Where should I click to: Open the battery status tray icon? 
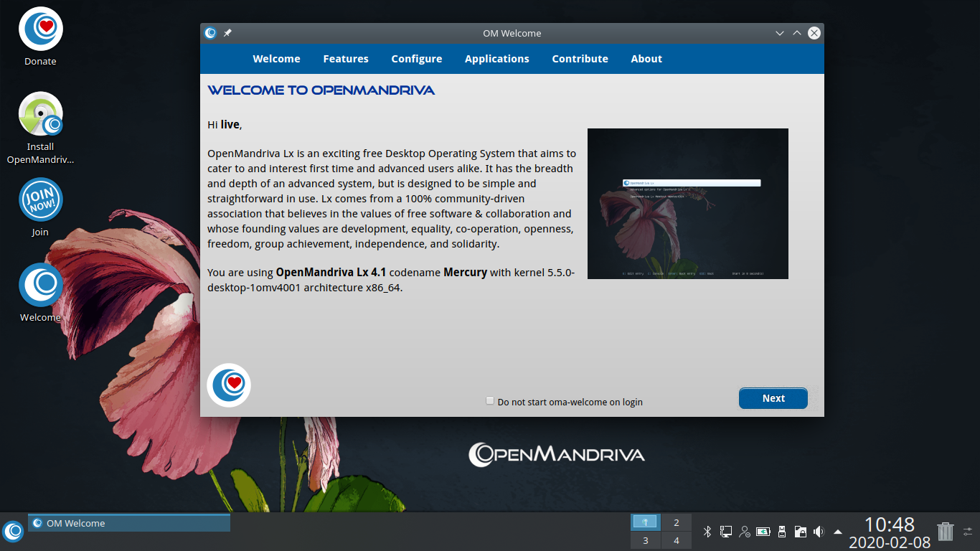(x=763, y=532)
